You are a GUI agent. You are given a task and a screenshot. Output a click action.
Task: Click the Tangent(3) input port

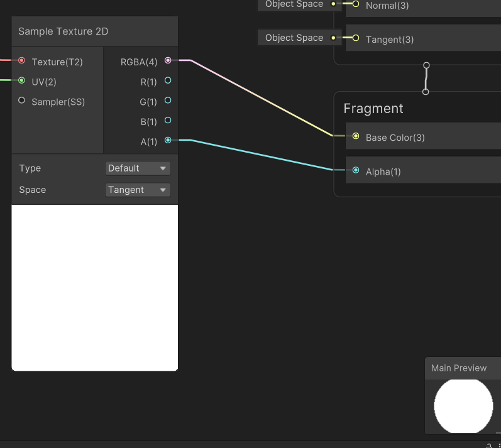(x=356, y=38)
